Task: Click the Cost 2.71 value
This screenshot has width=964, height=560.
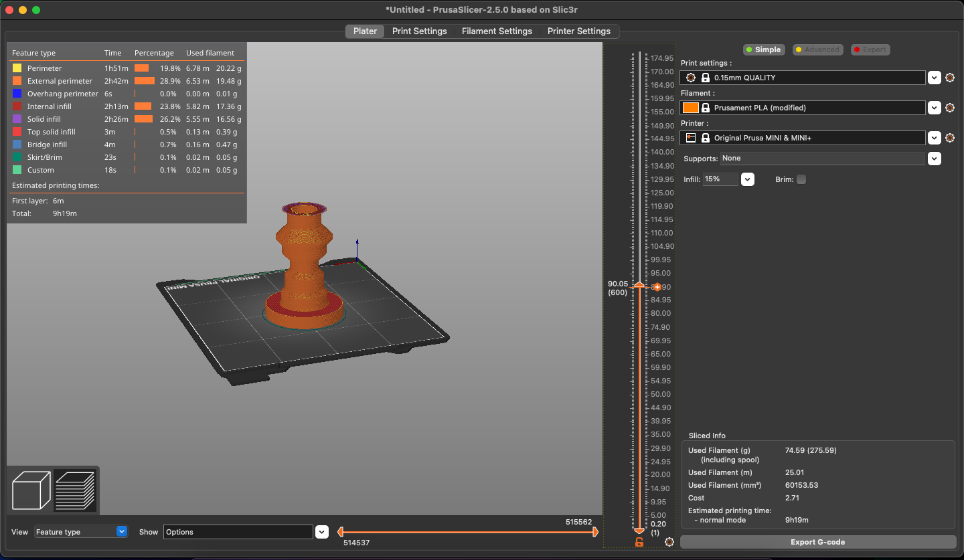Action: (x=792, y=498)
